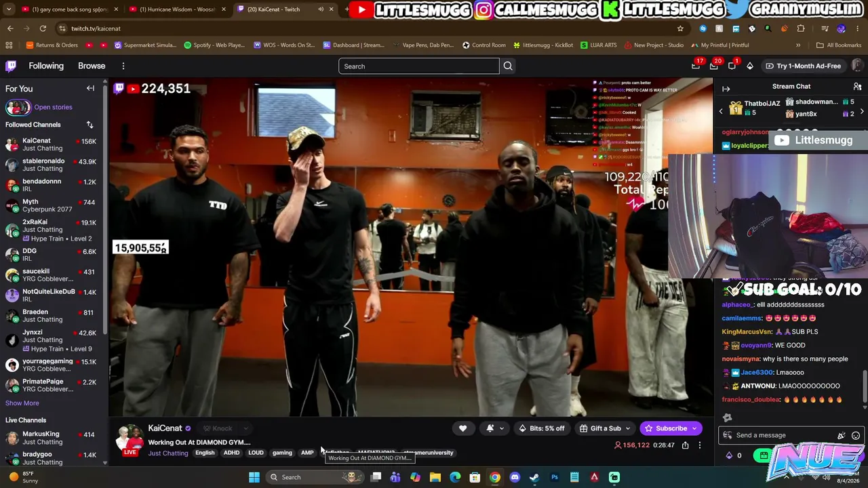This screenshot has height=488, width=868.
Task: Open stories link in sidebar
Action: pos(53,107)
